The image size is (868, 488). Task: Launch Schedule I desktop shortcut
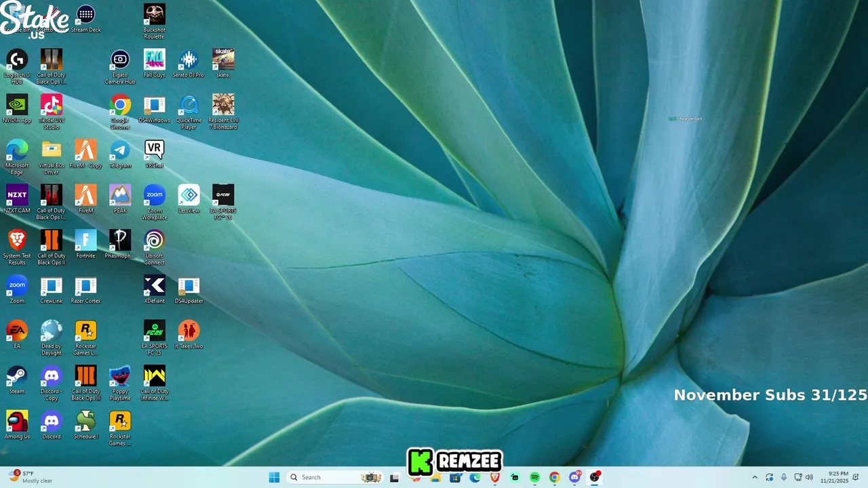click(x=85, y=425)
